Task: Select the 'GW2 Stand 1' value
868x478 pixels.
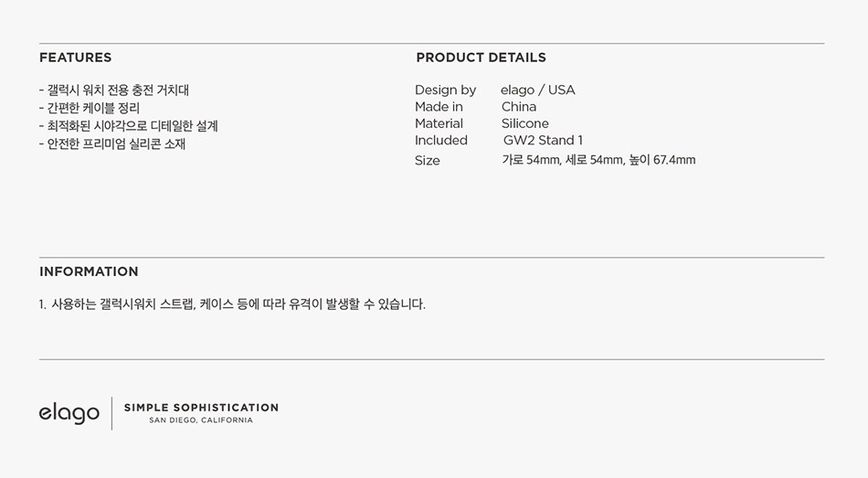Action: [543, 140]
